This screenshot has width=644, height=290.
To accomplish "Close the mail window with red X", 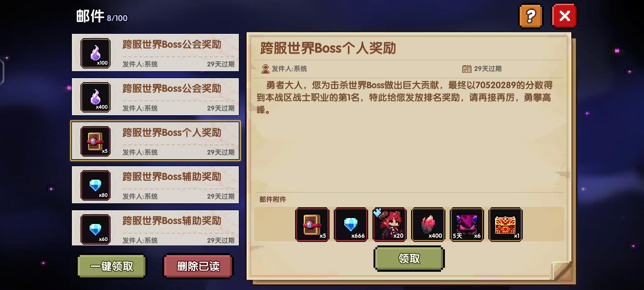I will (565, 16).
